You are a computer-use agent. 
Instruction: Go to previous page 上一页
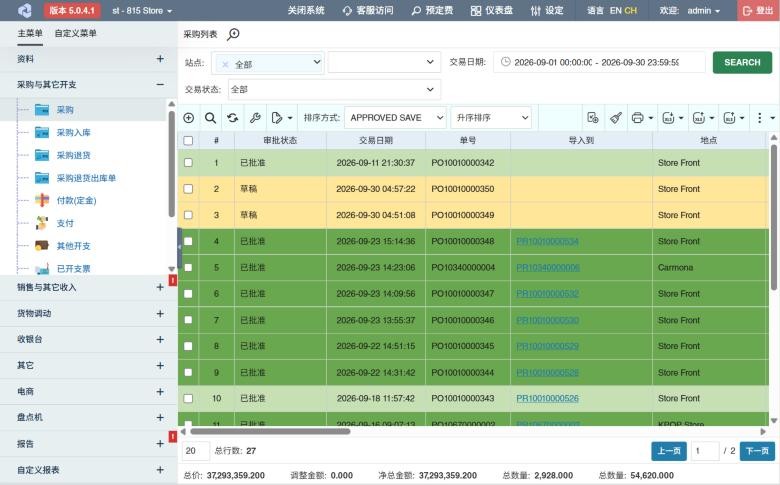(x=669, y=451)
